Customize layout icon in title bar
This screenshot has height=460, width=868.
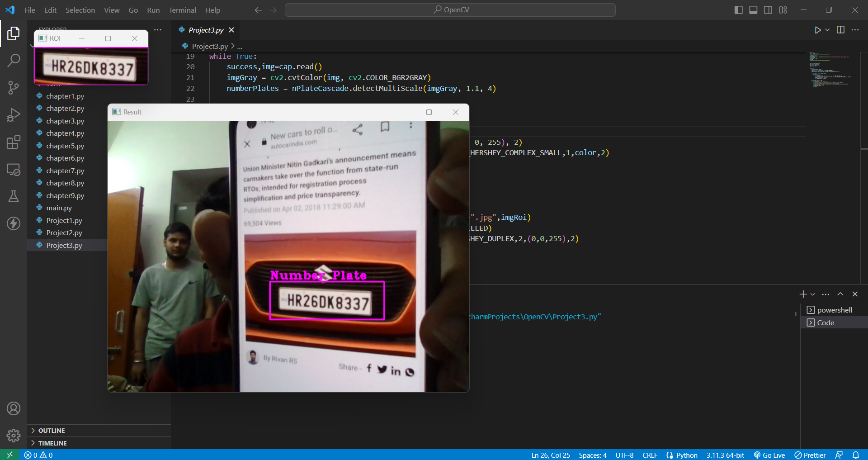point(783,10)
